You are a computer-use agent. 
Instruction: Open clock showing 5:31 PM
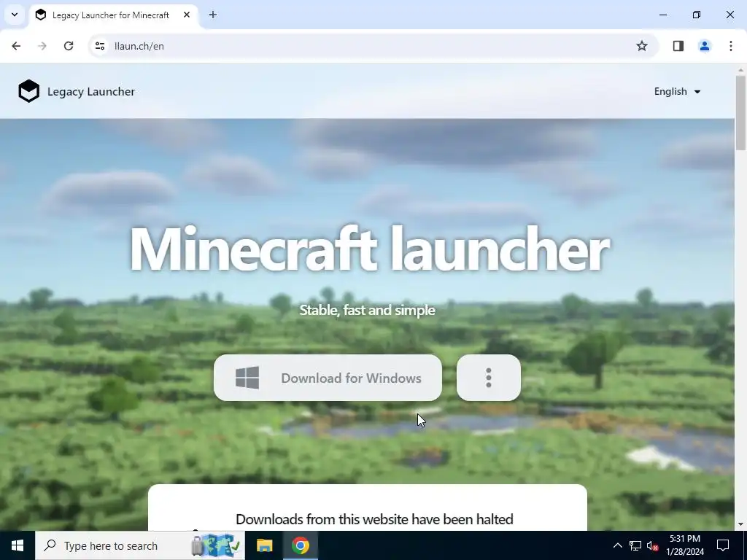pyautogui.click(x=684, y=545)
